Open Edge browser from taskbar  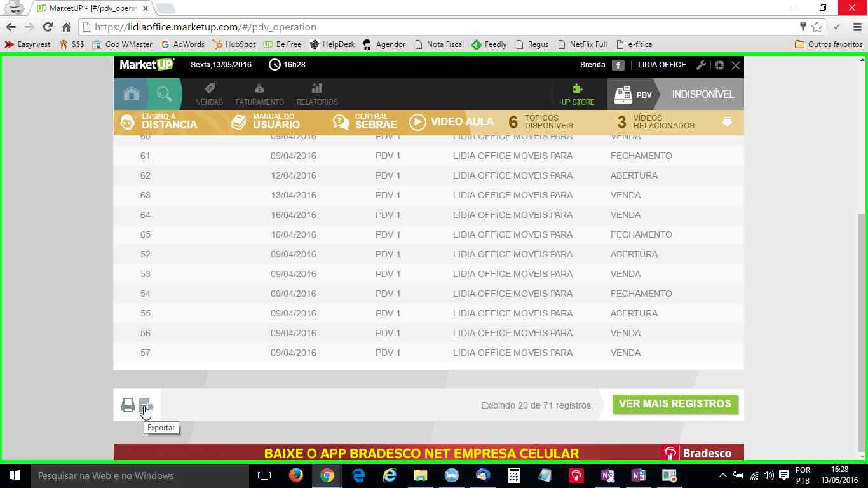tap(358, 475)
